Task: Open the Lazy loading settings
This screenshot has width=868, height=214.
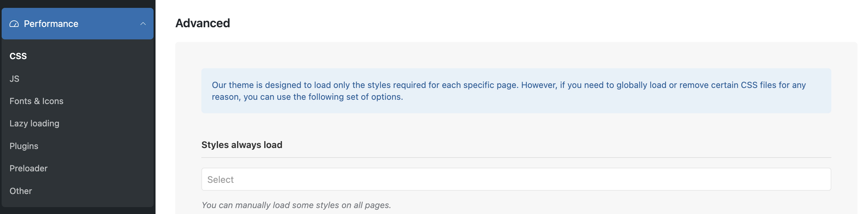Action: click(34, 123)
